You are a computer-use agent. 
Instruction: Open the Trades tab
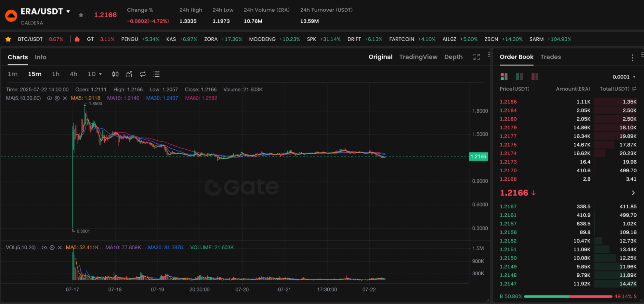[551, 57]
